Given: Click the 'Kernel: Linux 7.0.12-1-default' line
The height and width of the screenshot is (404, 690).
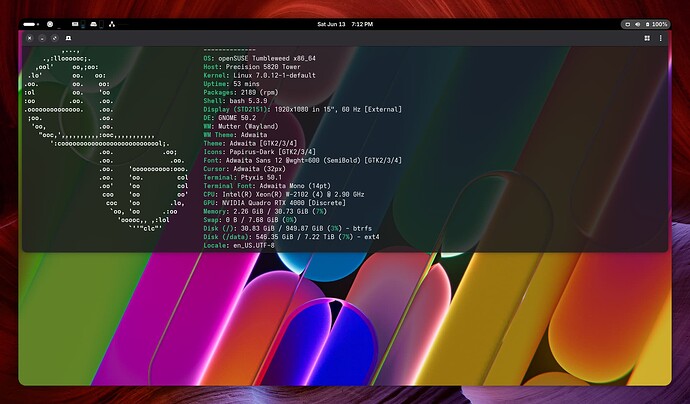Looking at the screenshot, I should [x=260, y=75].
